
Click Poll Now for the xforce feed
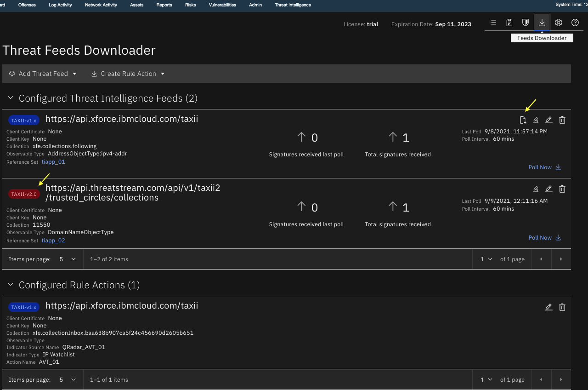(544, 167)
